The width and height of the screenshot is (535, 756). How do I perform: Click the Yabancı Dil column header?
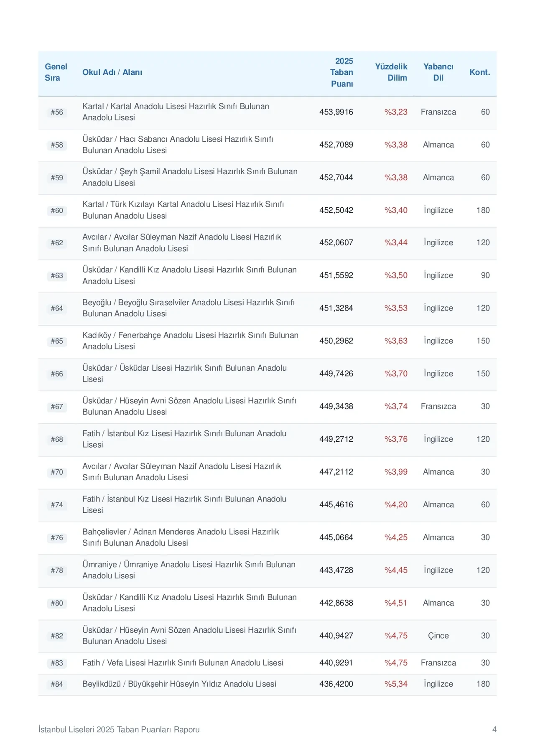coord(438,72)
